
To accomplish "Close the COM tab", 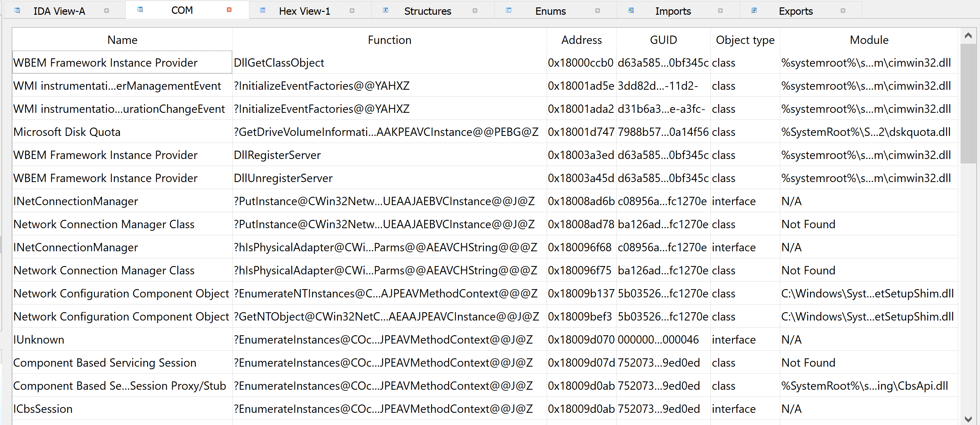I will (x=229, y=10).
